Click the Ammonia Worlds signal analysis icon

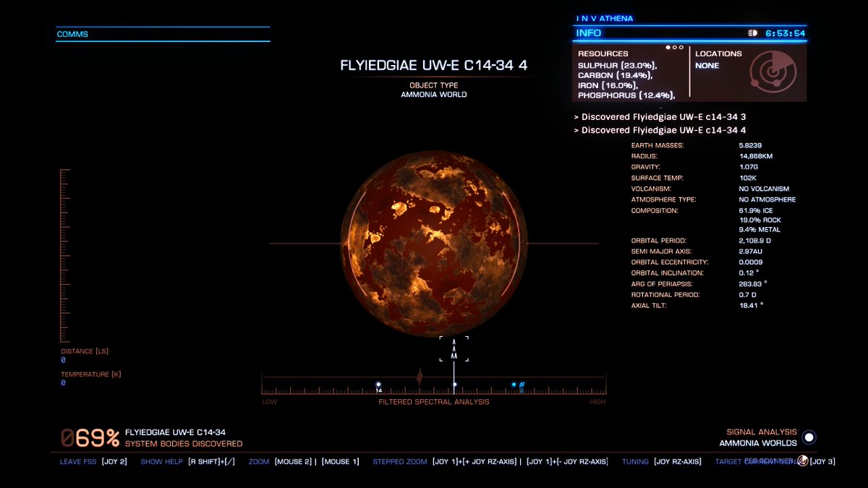(809, 437)
